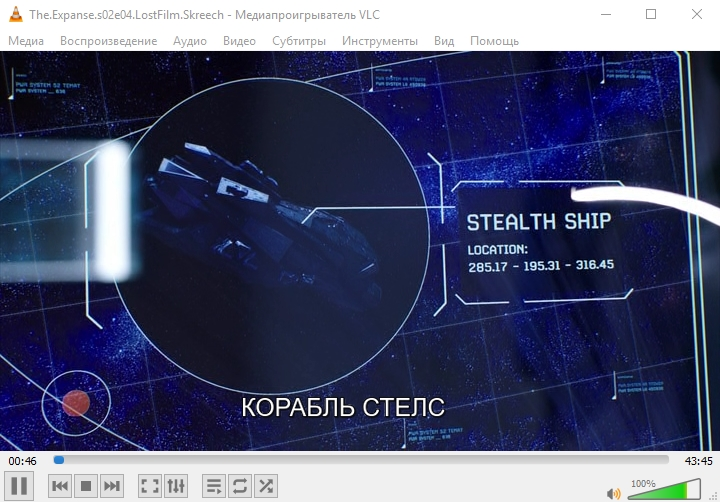Minimize the VLC window

pyautogui.click(x=606, y=14)
